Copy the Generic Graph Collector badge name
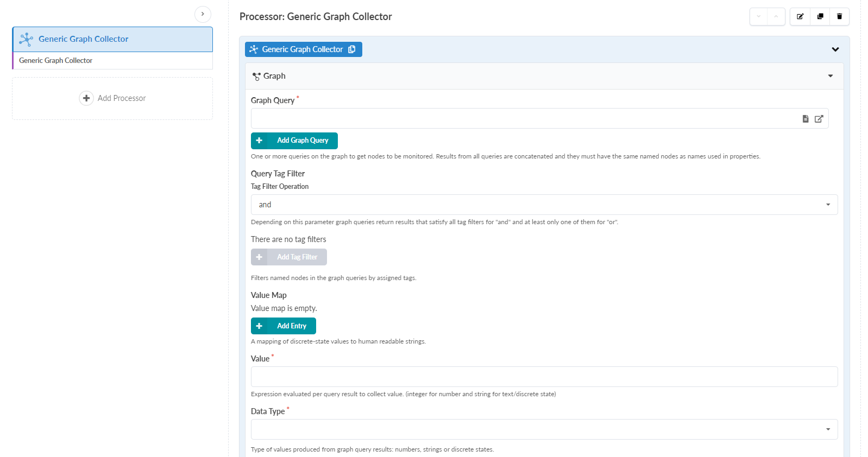Image resolution: width=868 pixels, height=457 pixels. click(352, 49)
